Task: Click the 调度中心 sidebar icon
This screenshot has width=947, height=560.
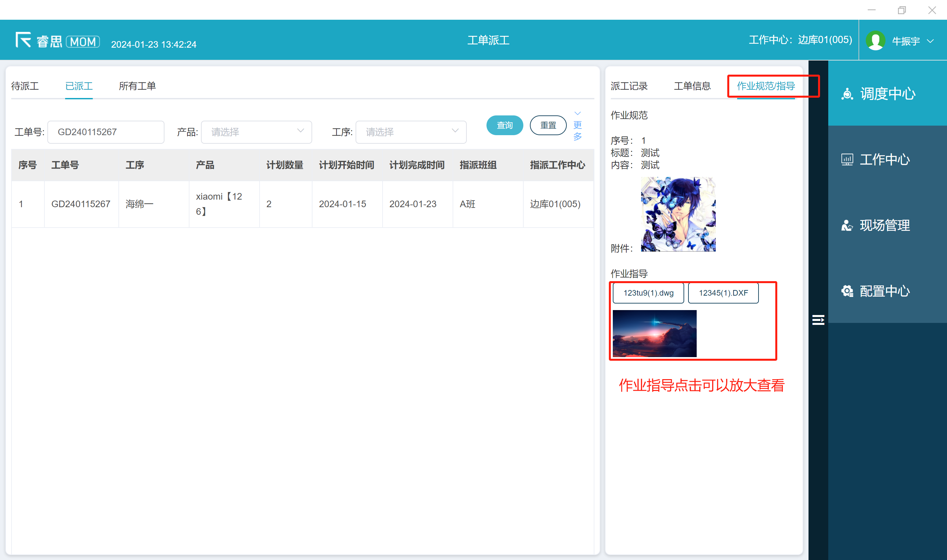Action: (x=847, y=94)
